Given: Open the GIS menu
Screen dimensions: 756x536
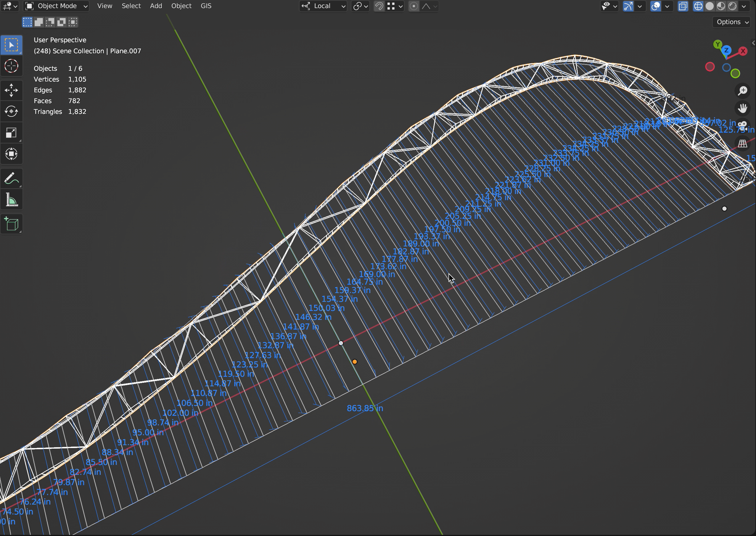Looking at the screenshot, I should point(206,6).
